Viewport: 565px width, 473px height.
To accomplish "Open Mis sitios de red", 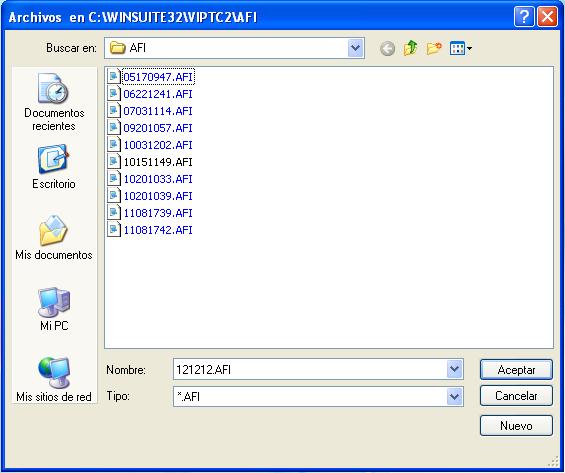I will [x=54, y=379].
